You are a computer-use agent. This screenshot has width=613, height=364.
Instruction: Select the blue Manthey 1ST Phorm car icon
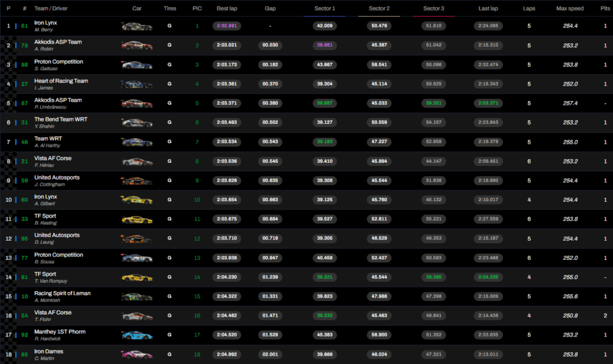click(x=136, y=335)
